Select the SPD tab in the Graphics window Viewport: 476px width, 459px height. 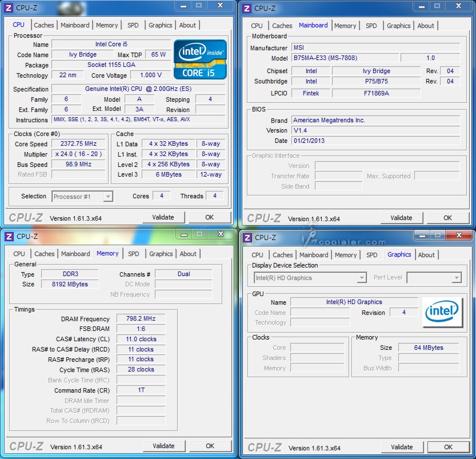pos(371,255)
